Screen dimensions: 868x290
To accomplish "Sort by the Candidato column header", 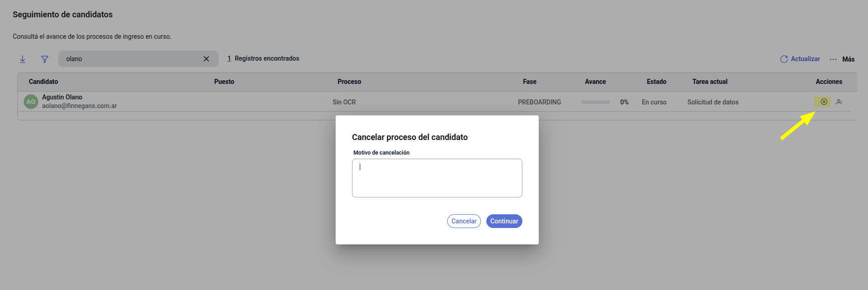I will coord(43,82).
